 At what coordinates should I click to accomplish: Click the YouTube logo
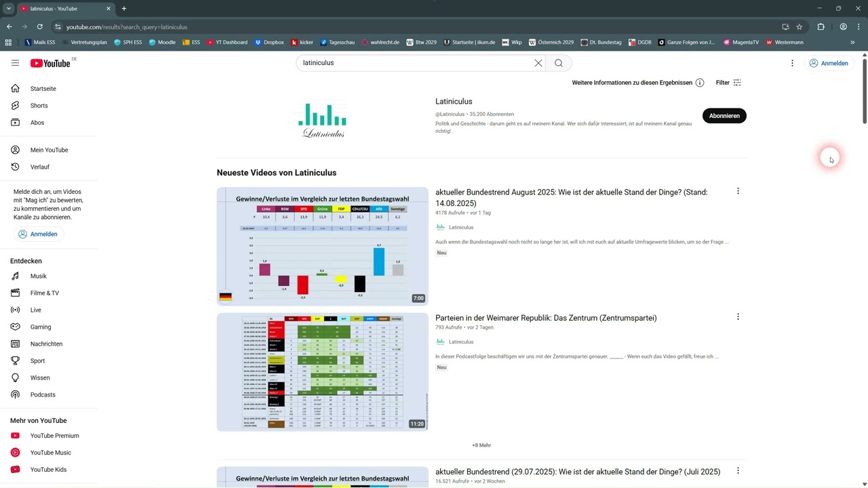click(50, 63)
